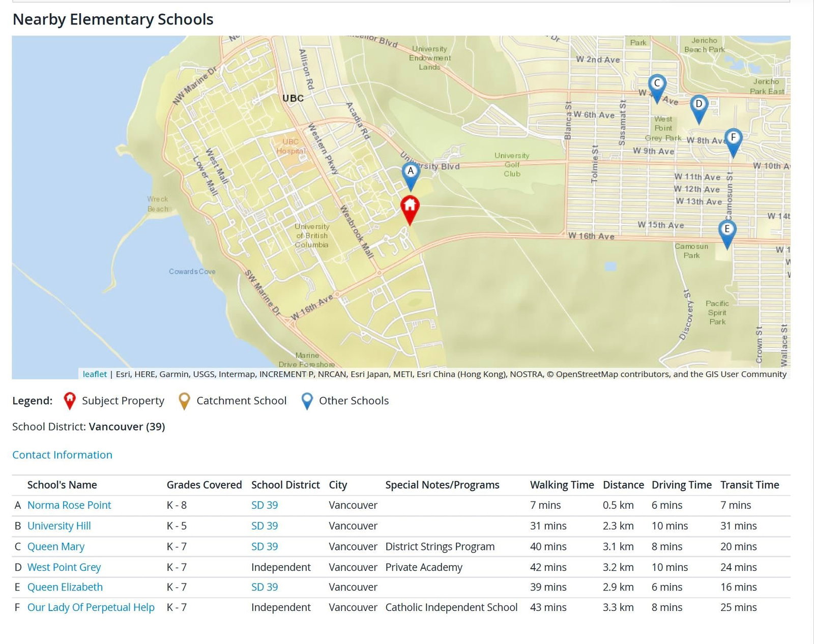
Task: Click map marker C for Queen Mary
Action: 657,85
